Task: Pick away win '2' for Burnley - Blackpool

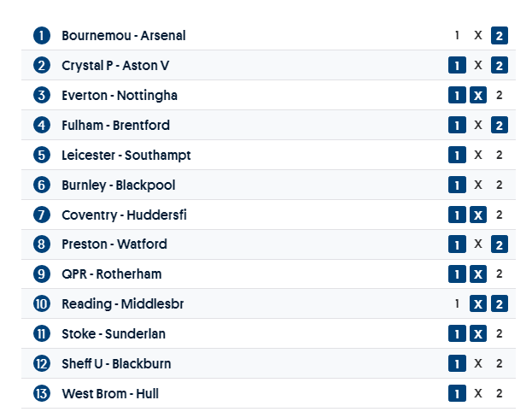Action: (500, 185)
